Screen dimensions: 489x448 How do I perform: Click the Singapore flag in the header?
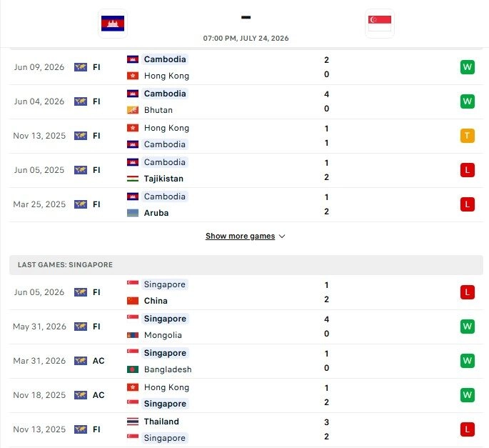point(380,24)
